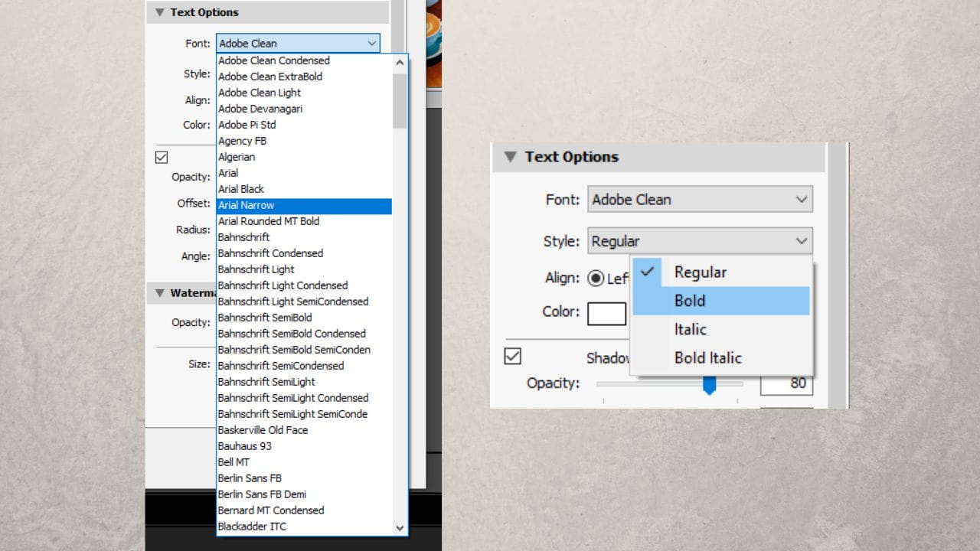980x551 pixels.
Task: Select Adobe Pi Std font
Action: tap(304, 125)
